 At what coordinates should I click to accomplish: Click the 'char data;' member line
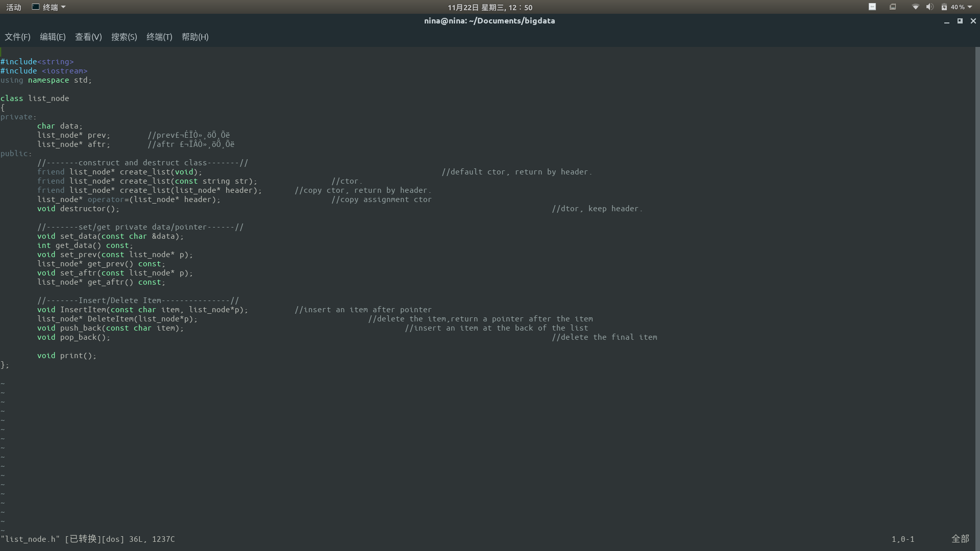point(60,126)
